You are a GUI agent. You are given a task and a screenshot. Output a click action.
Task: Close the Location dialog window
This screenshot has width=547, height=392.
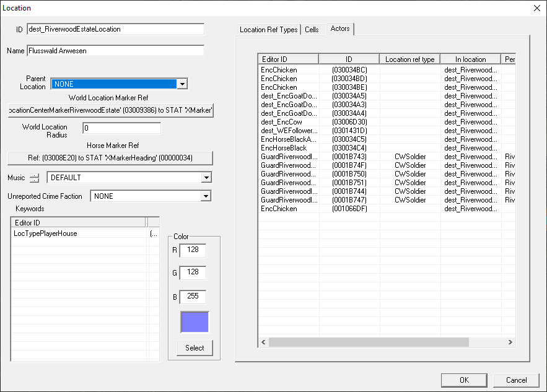point(536,8)
